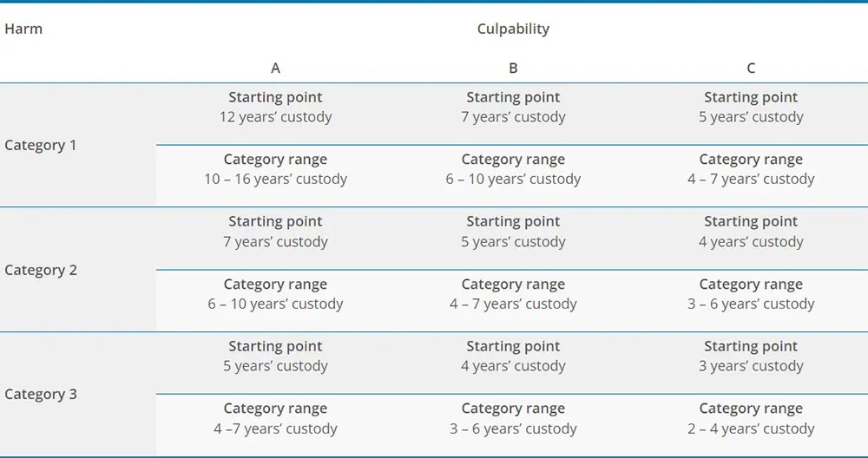Click the 12 years' custody starting point
868x458 pixels.
[x=275, y=117]
